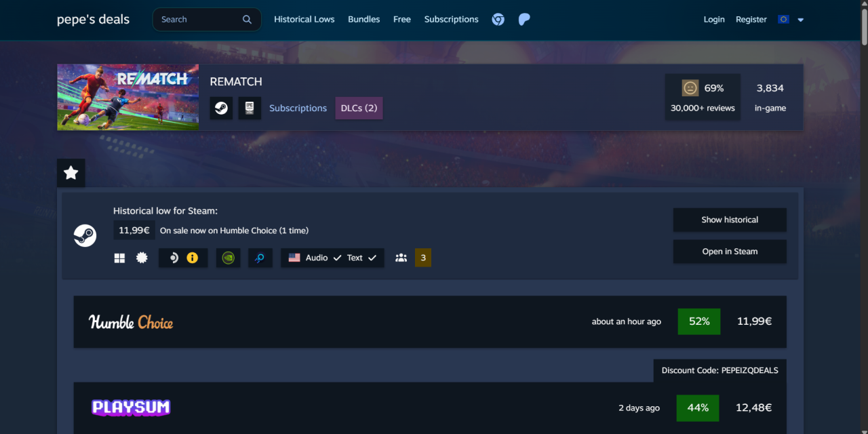Click the REMATCH game title
868x434 pixels.
236,81
